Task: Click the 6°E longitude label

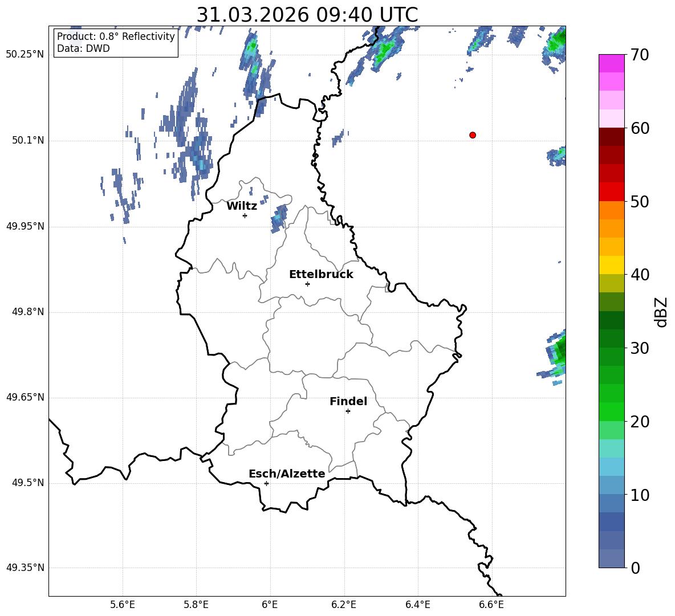Action: pyautogui.click(x=270, y=605)
